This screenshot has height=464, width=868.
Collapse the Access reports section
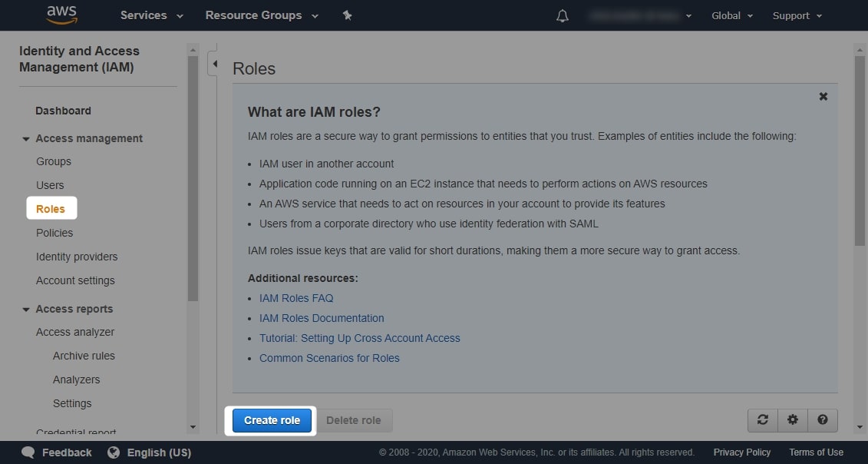point(25,310)
